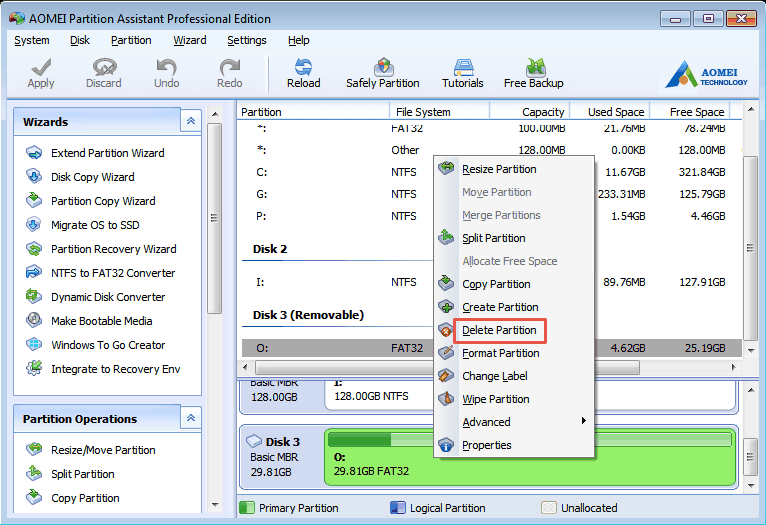Click the Reload toolbar icon
Viewport: 766px width, 525px height.
(x=303, y=67)
